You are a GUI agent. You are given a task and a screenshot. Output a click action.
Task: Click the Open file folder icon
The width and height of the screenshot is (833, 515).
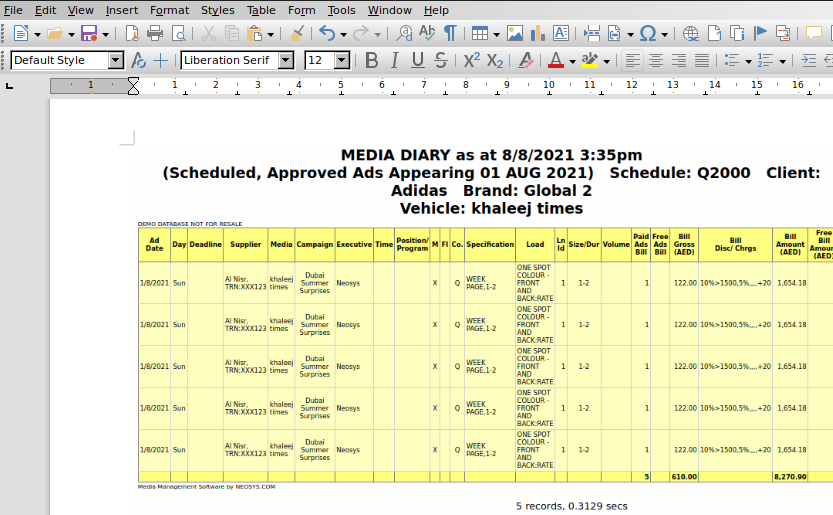[x=54, y=33]
